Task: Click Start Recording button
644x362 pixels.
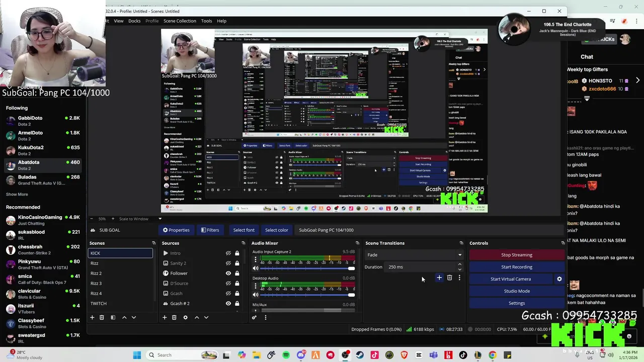Action: pos(517,267)
